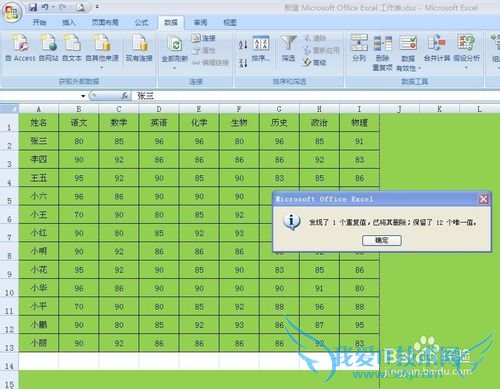Sort descending Z to A icon
This screenshot has height=389, width=500.
pyautogui.click(x=243, y=62)
